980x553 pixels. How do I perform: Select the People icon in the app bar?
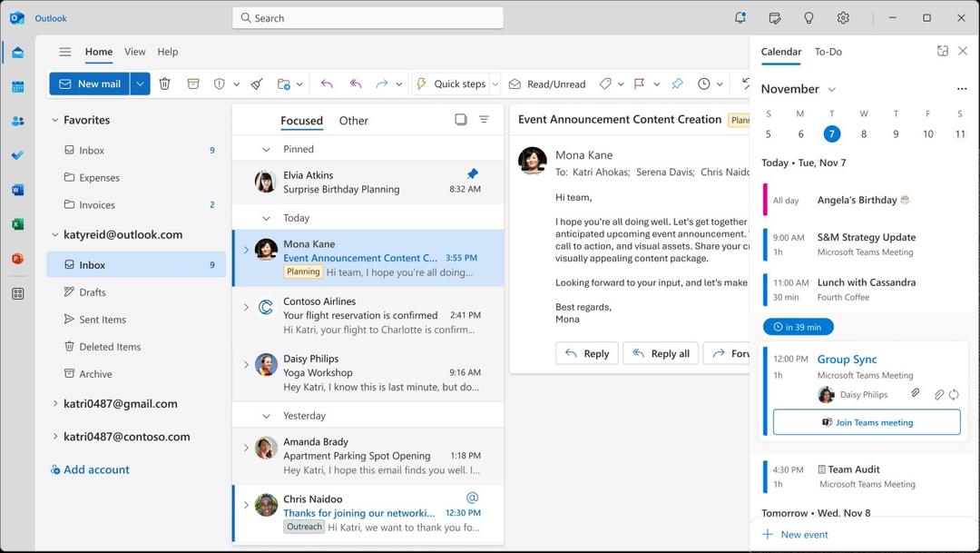[16, 121]
